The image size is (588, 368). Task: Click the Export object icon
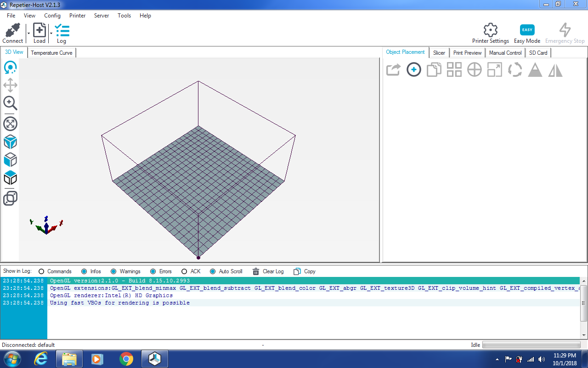click(393, 70)
